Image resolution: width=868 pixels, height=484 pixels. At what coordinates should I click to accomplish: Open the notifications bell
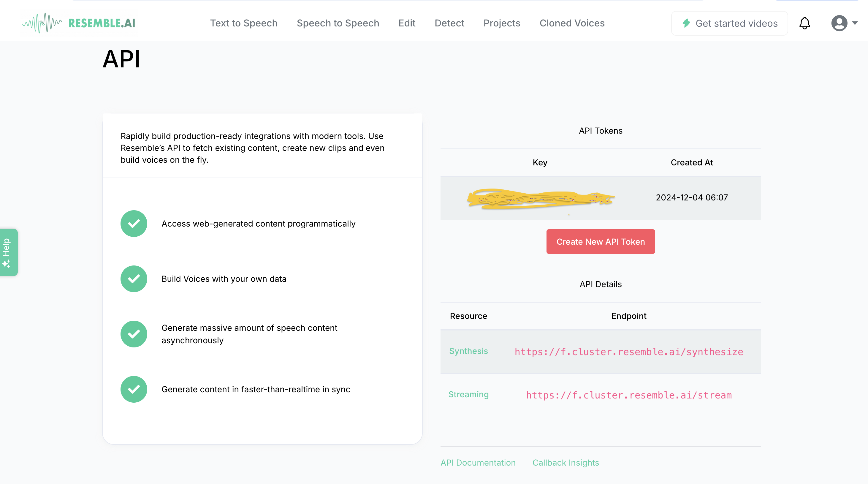pyautogui.click(x=805, y=23)
